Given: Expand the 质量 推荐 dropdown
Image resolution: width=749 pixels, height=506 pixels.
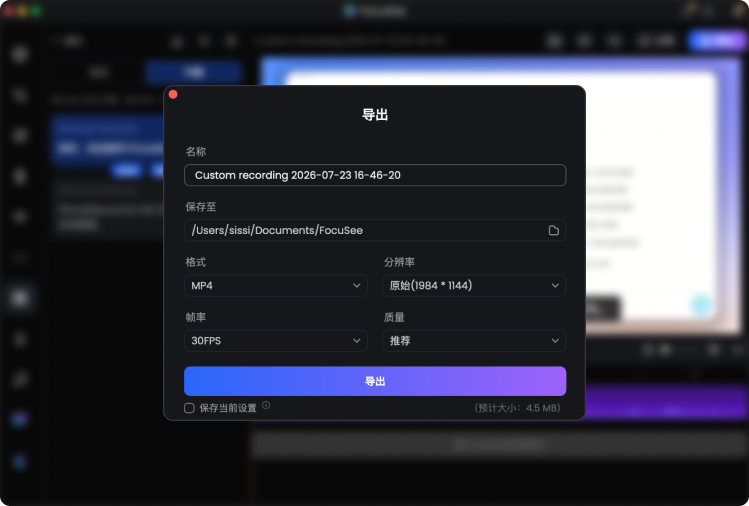Looking at the screenshot, I should pyautogui.click(x=474, y=341).
